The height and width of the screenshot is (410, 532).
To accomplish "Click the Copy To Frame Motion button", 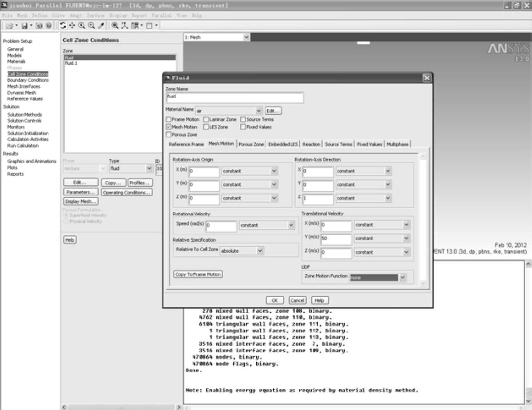I will [x=198, y=274].
